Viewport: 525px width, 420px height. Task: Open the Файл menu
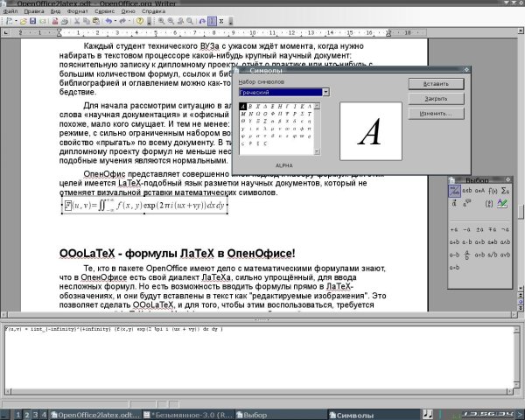[10, 11]
